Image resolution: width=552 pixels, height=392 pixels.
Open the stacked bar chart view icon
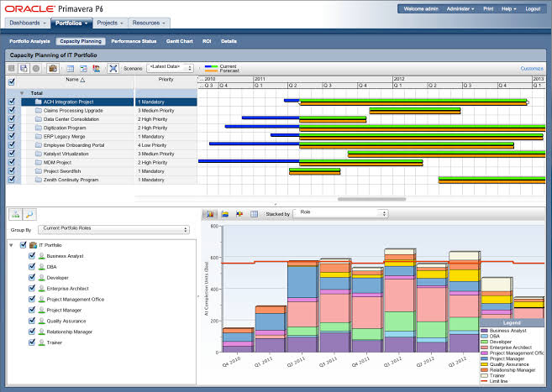pyautogui.click(x=210, y=214)
